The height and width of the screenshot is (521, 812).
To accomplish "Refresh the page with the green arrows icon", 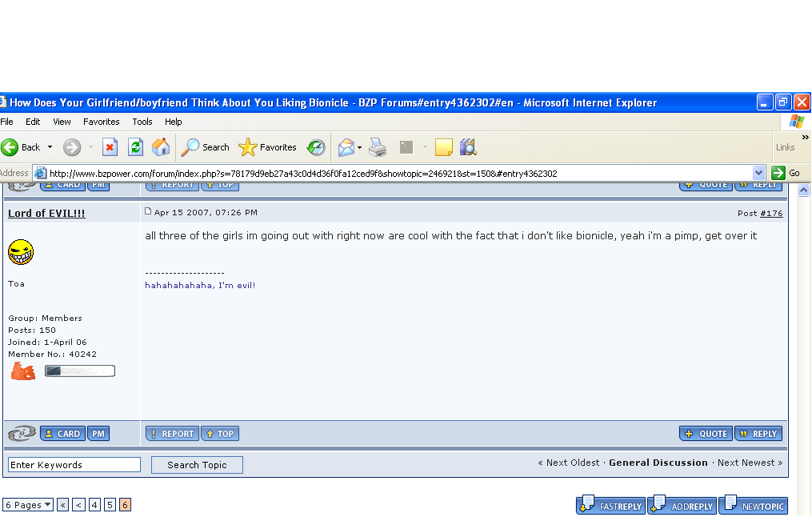I will click(x=136, y=147).
